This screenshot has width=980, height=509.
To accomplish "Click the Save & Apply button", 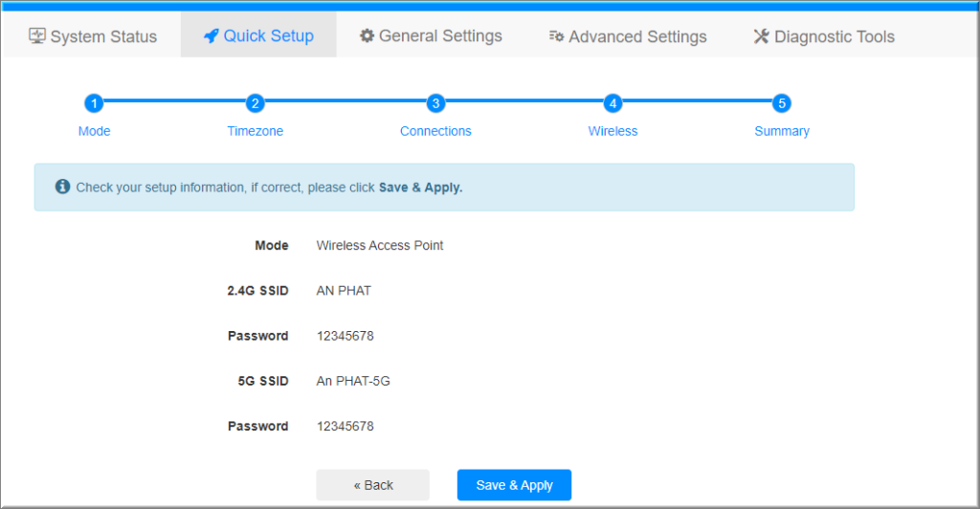I will coord(514,485).
